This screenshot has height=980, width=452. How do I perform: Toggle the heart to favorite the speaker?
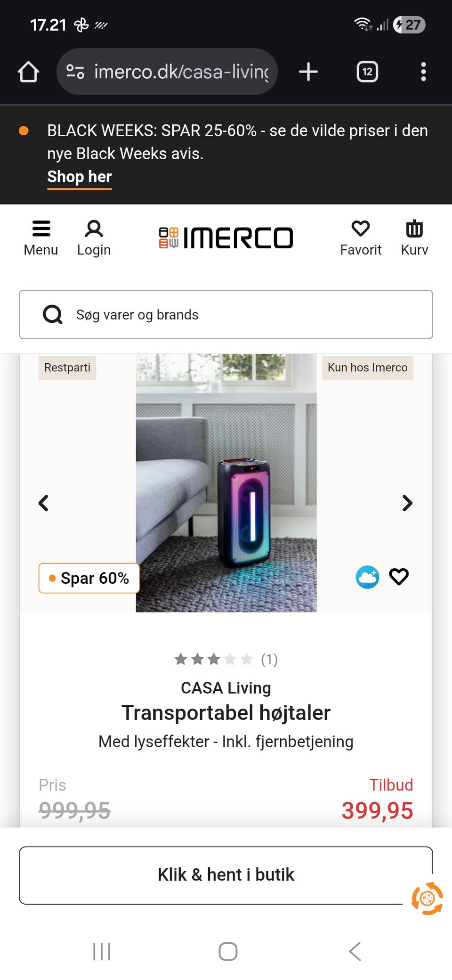[x=399, y=576]
